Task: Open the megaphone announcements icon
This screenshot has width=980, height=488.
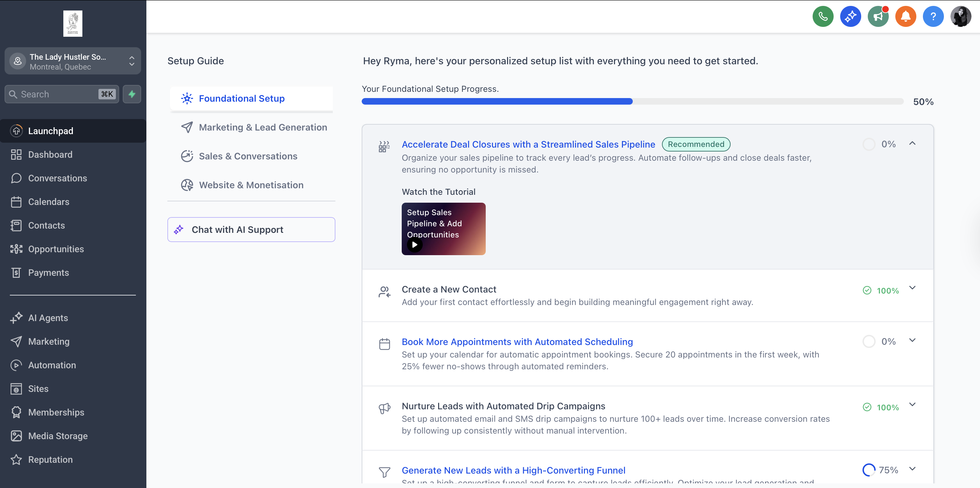Action: (x=878, y=16)
